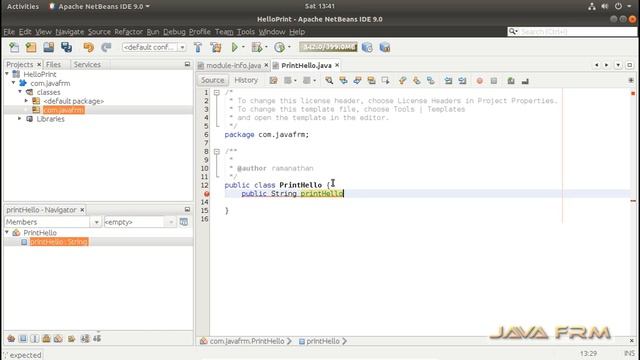The height and width of the screenshot is (360, 640).
Task: Switch to the Files tab
Action: [53, 64]
